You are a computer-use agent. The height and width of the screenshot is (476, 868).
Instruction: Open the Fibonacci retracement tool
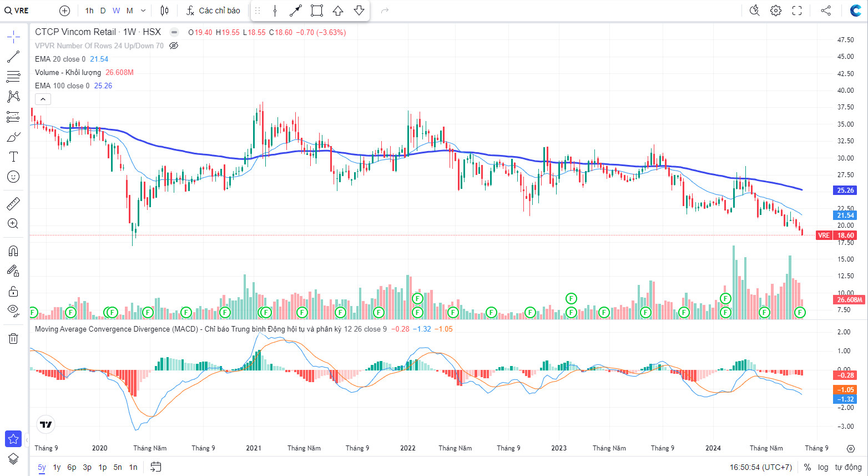click(x=13, y=77)
